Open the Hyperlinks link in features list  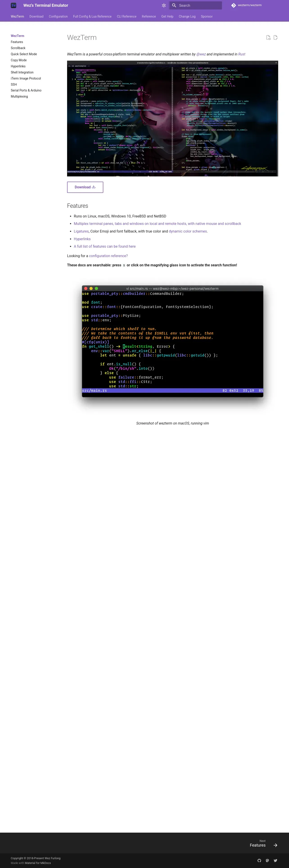pos(82,239)
